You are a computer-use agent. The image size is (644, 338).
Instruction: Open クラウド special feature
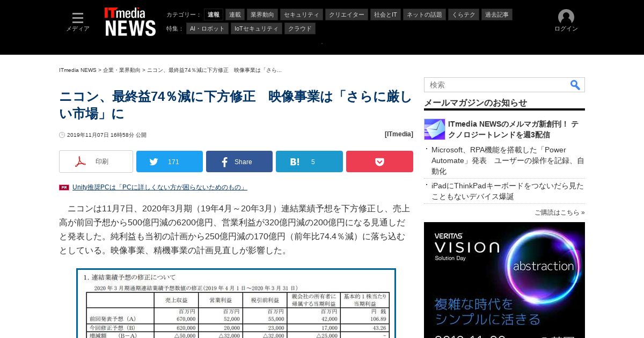tap(300, 28)
